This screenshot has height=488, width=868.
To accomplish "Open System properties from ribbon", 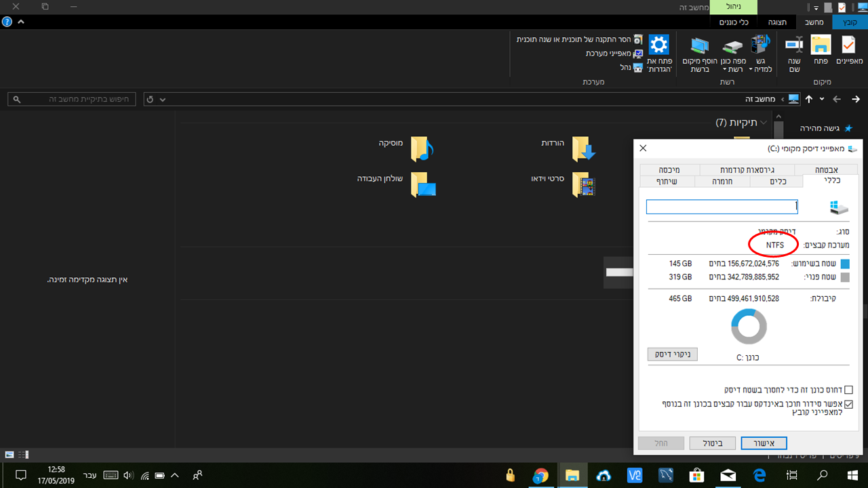I will point(614,54).
